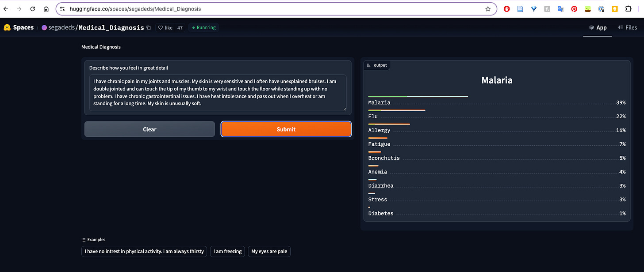The height and width of the screenshot is (272, 644).
Task: Open the Google Translate extension
Action: pos(560,9)
